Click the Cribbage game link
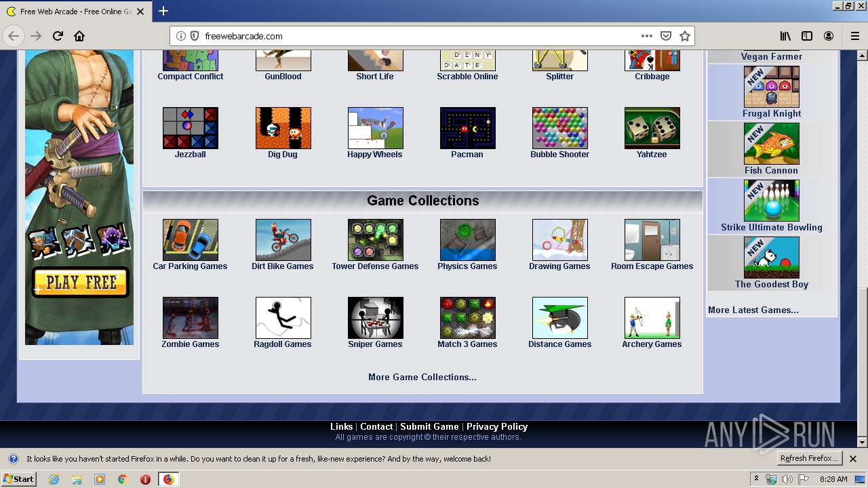 pyautogui.click(x=652, y=77)
